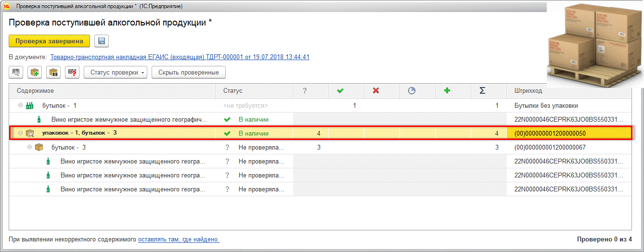
Task: Click the 'оставлять там, где найдено' link
Action: click(x=179, y=239)
